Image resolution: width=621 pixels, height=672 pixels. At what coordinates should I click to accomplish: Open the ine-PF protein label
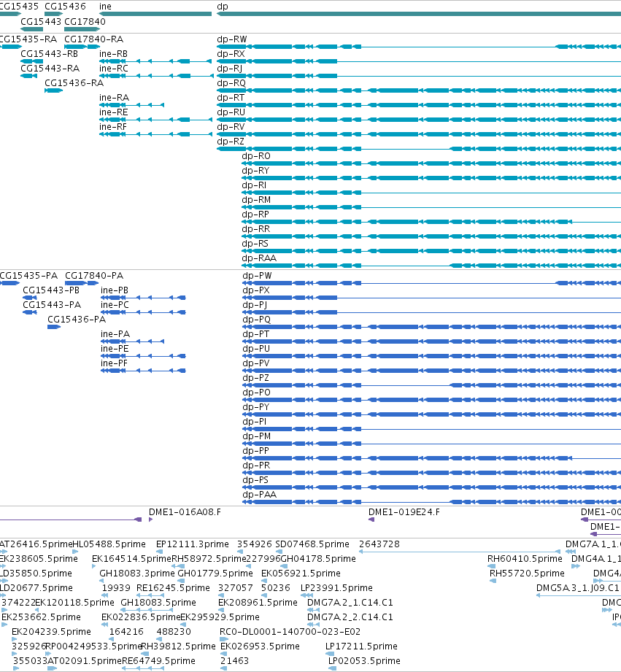114,363
